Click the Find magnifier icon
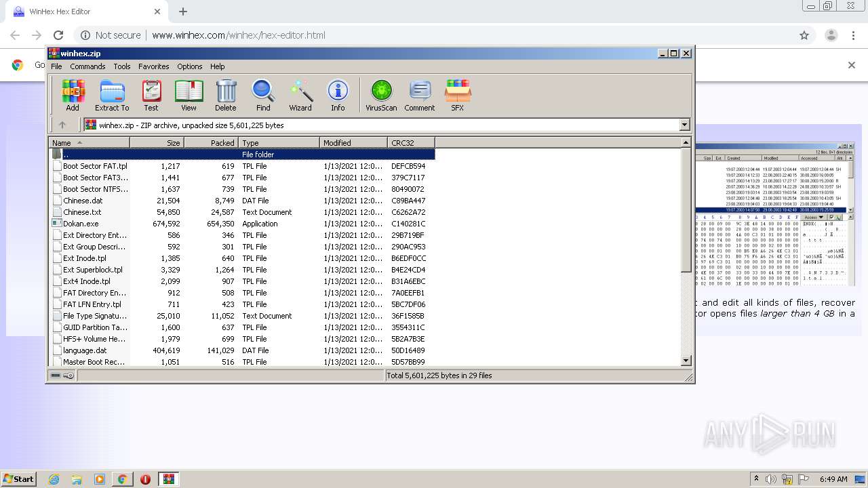Screen dimensions: 868x488 click(263, 95)
